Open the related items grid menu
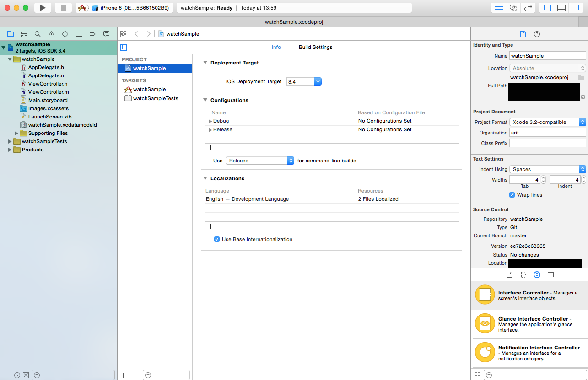The width and height of the screenshot is (588, 380). (123, 34)
